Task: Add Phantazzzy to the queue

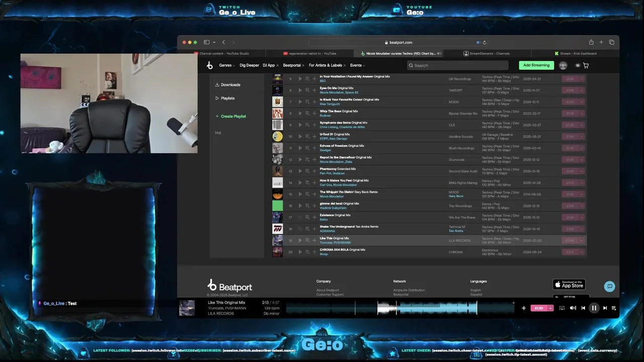Action: pos(307,171)
